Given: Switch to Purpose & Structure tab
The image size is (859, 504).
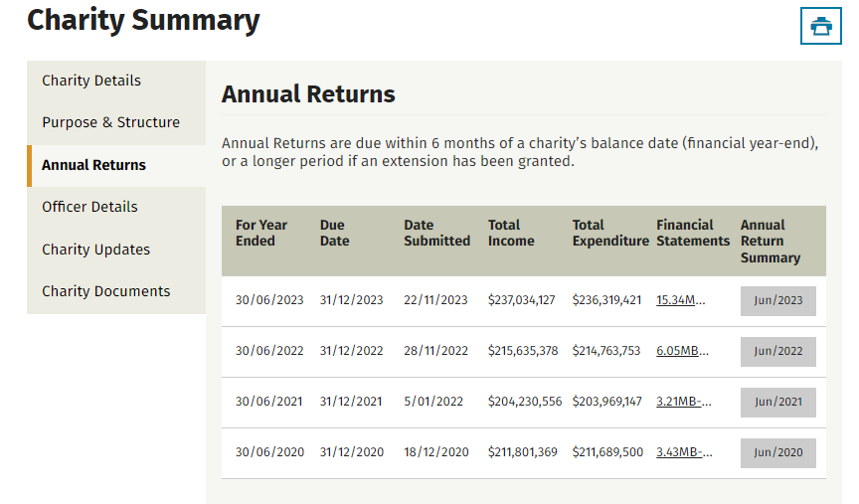Looking at the screenshot, I should (x=110, y=122).
